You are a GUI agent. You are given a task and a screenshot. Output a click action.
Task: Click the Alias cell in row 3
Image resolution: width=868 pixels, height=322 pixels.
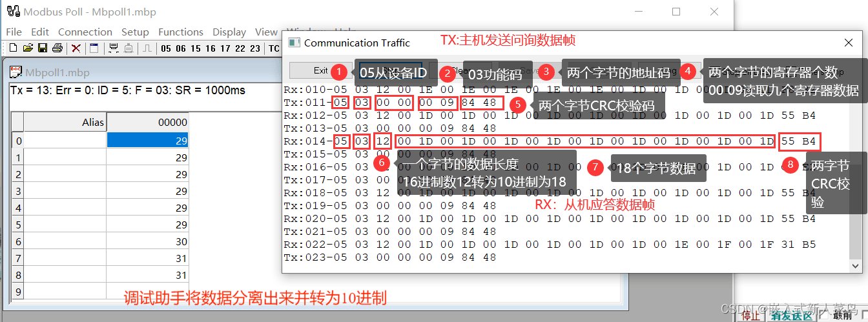coord(65,191)
